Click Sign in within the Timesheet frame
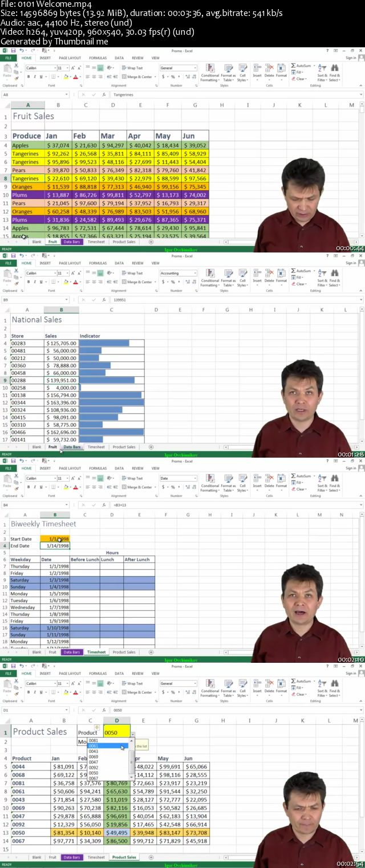The height and width of the screenshot is (868, 365). coord(351,468)
